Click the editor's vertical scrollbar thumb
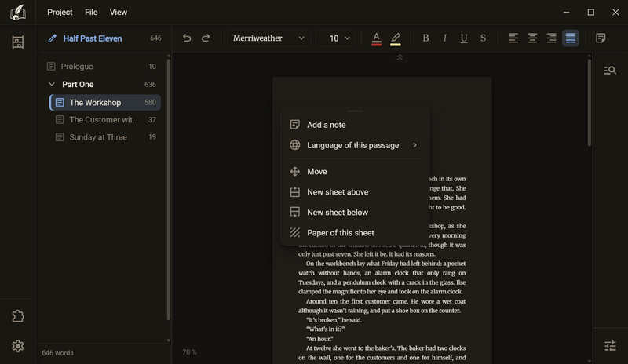 (x=590, y=103)
